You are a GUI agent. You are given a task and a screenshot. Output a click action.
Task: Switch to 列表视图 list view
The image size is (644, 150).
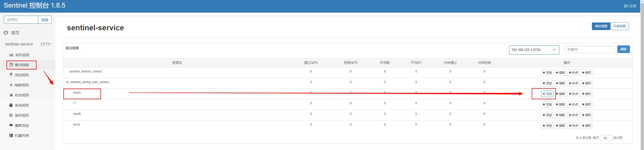pos(620,26)
